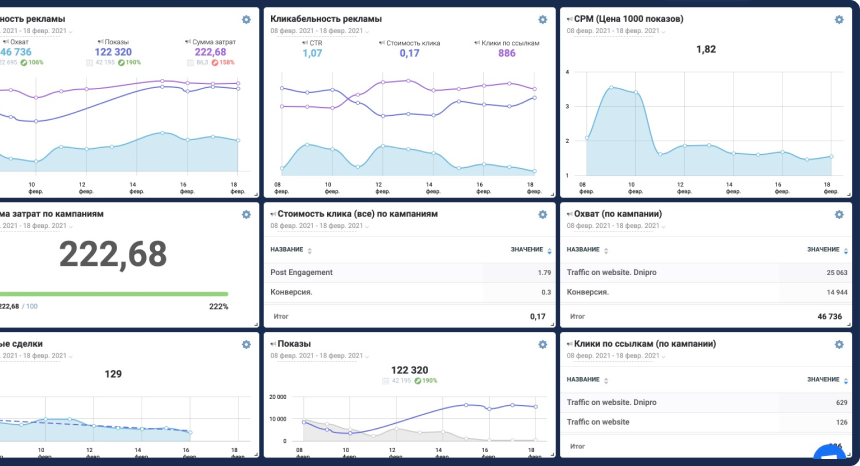
Task: Open settings gear of Кликабельность рекламы widget
Action: (x=542, y=20)
